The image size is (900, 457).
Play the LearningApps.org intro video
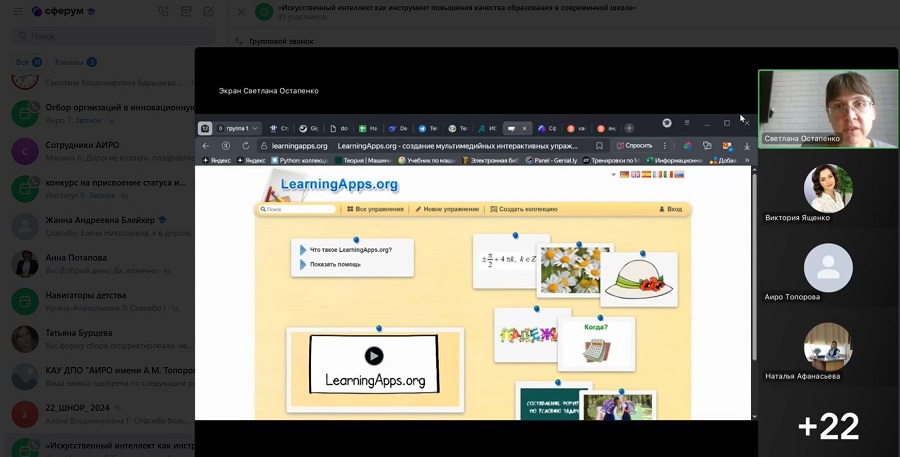click(374, 356)
